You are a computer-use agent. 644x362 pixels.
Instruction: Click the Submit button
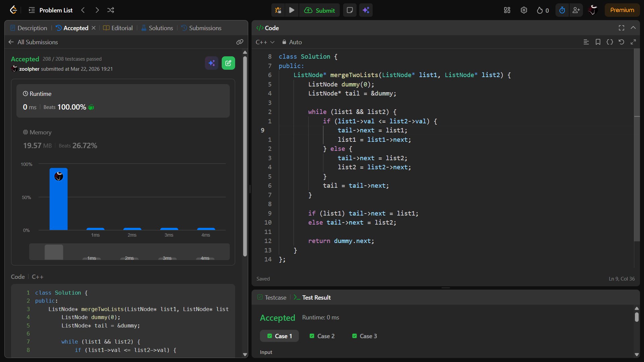pos(320,10)
